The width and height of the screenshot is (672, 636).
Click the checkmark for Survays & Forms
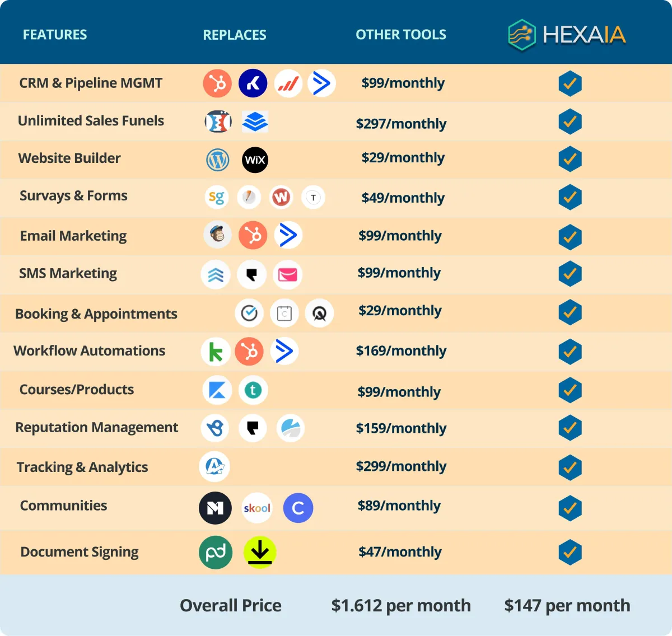click(x=570, y=197)
